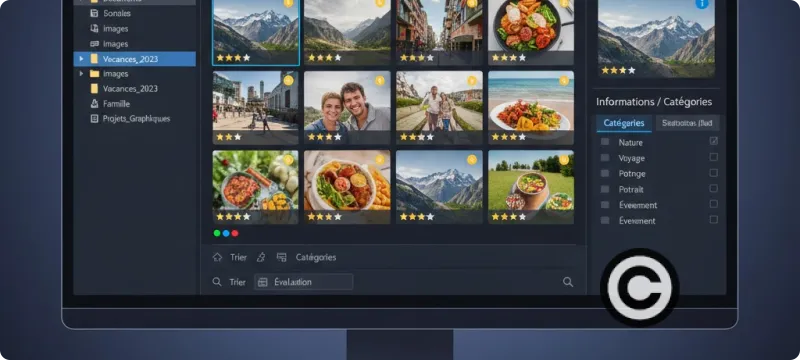
Task: Click the yellow badge on the bowl with fries photo
Action: (x=380, y=160)
